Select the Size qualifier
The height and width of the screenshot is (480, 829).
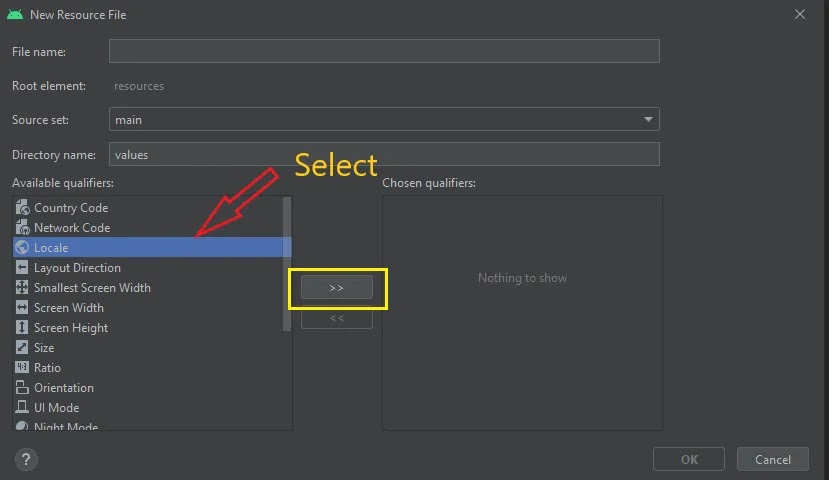[152, 347]
